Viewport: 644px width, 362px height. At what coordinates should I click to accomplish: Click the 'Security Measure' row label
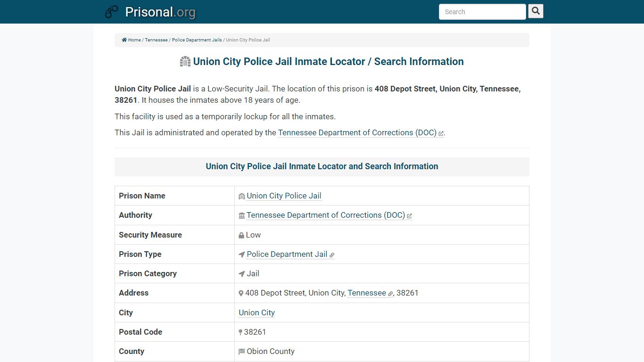coord(150,235)
